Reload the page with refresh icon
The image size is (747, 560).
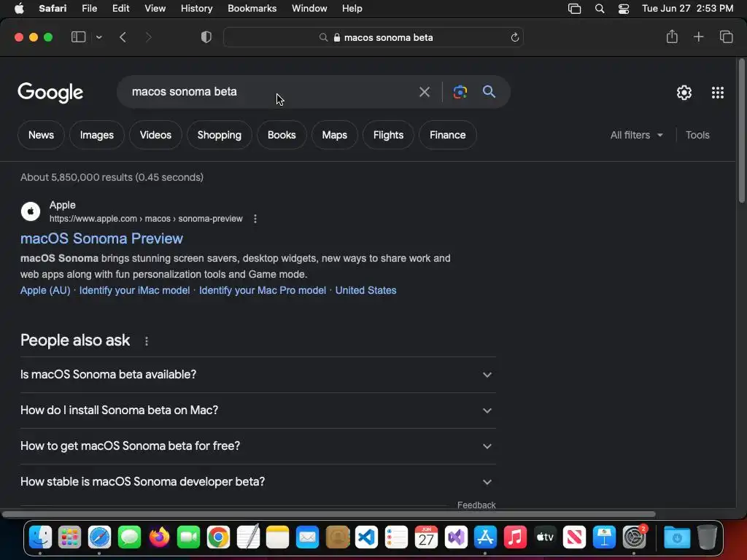click(514, 38)
